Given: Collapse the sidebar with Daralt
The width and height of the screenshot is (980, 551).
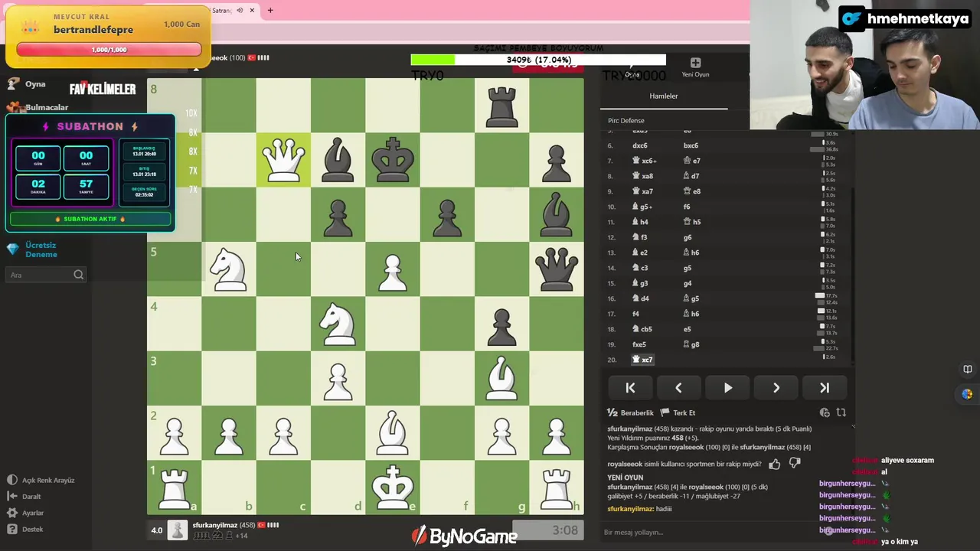Looking at the screenshot, I should (x=24, y=497).
